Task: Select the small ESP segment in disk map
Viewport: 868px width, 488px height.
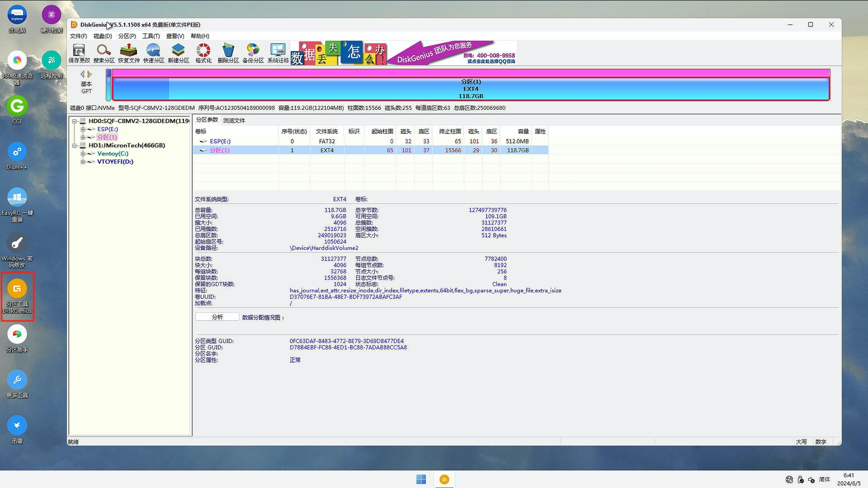Action: point(109,85)
